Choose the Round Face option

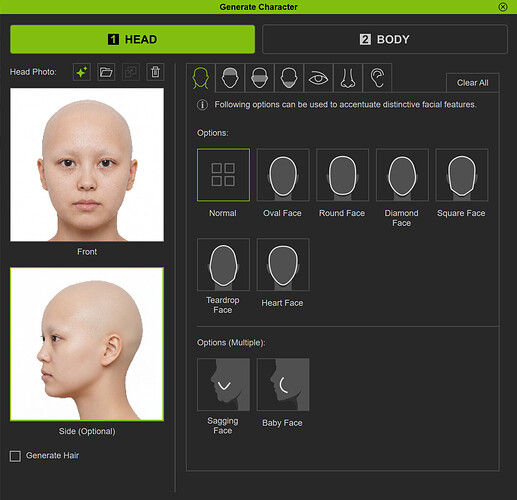tap(343, 175)
